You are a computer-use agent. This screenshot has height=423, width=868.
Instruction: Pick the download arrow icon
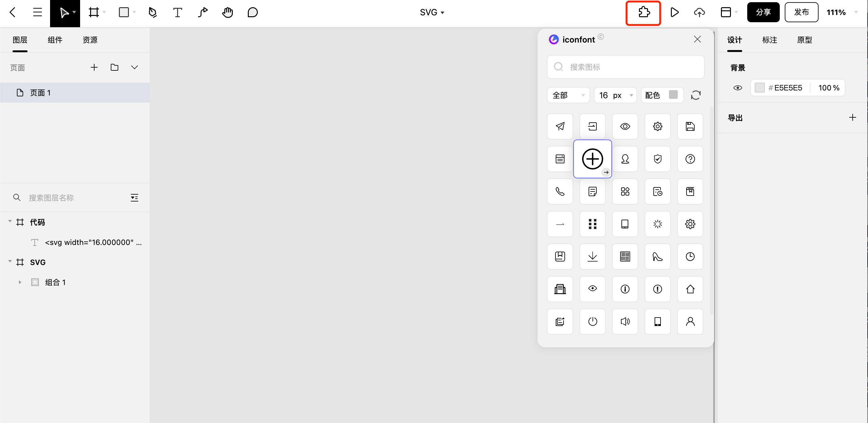point(592,257)
